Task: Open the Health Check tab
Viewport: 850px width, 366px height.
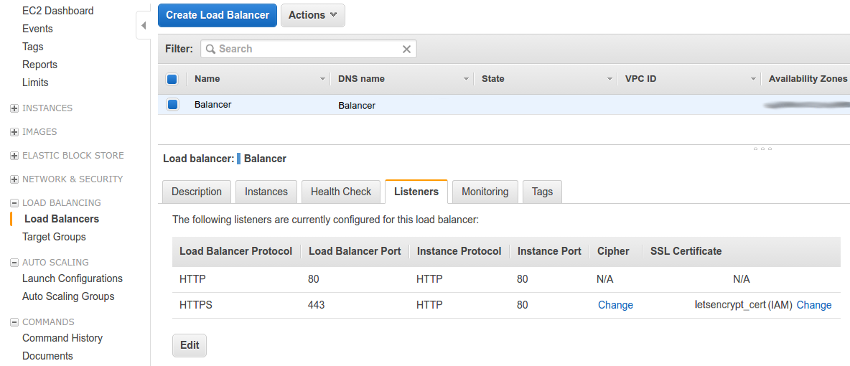Action: click(341, 191)
